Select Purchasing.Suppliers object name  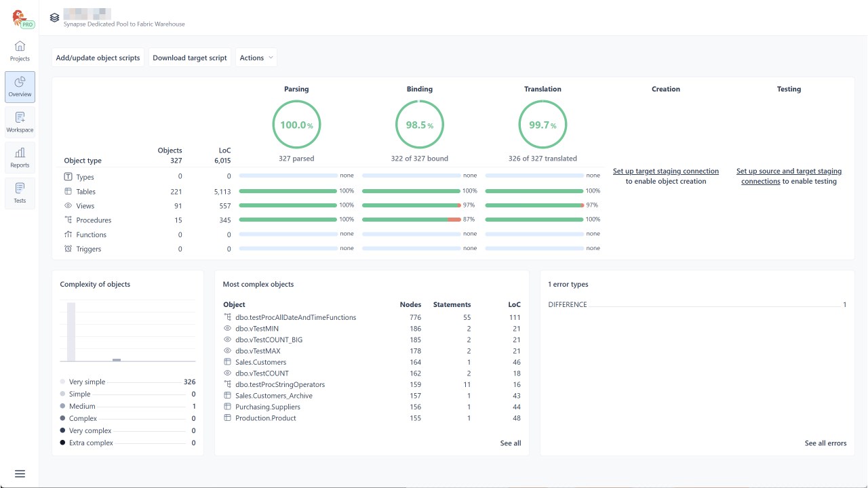(x=268, y=407)
